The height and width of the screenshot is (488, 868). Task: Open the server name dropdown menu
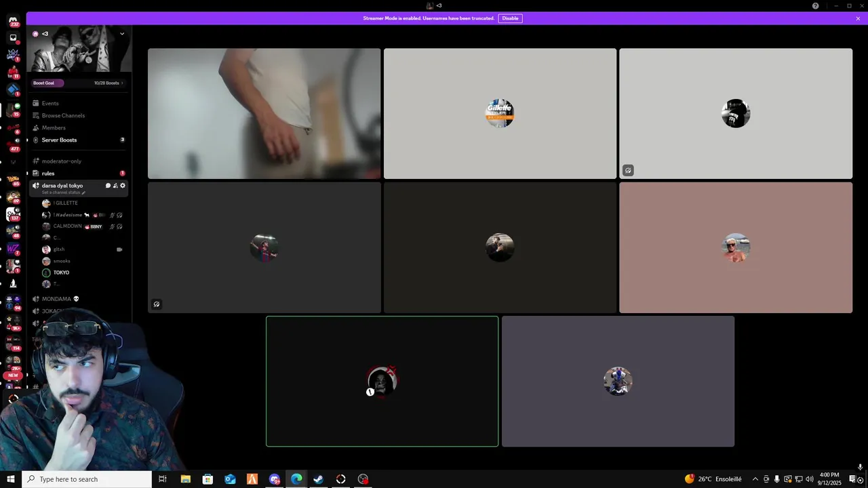122,33
